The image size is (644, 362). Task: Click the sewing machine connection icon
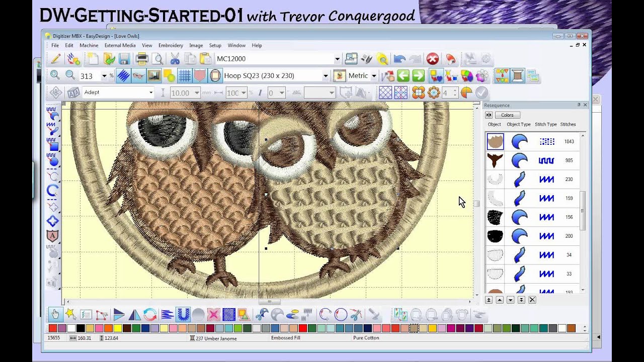351,59
